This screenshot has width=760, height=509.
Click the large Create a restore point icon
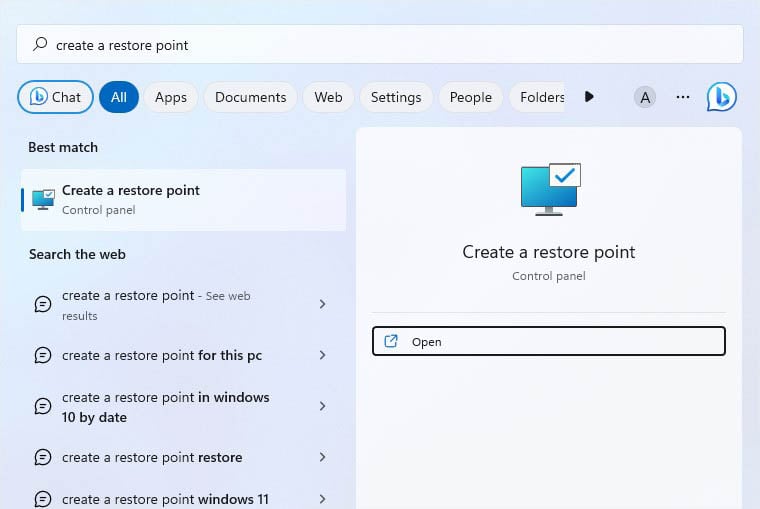pos(550,189)
